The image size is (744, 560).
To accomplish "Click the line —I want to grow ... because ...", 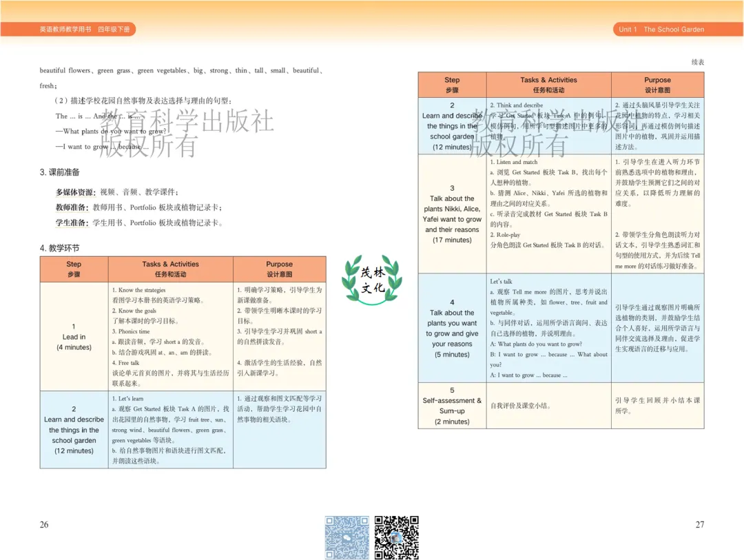I will click(102, 147).
